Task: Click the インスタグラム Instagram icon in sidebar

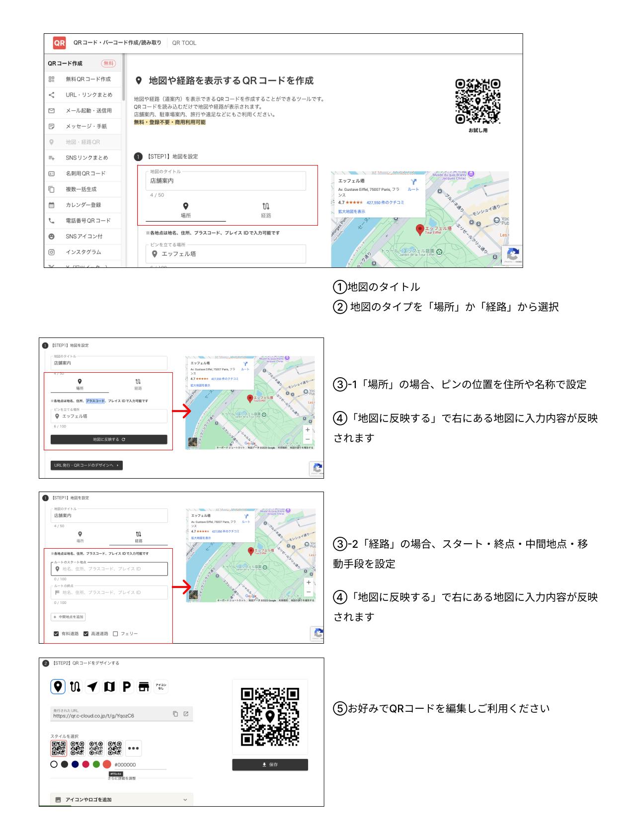Action: pos(51,252)
